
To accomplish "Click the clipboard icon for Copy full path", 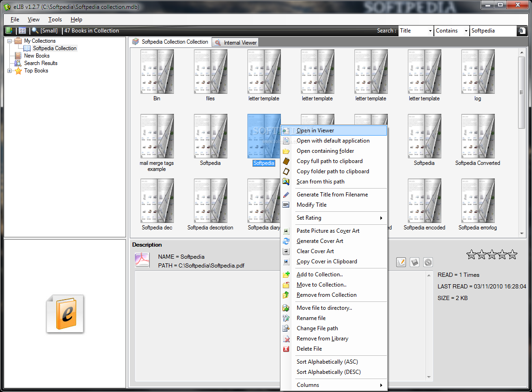I will (286, 161).
